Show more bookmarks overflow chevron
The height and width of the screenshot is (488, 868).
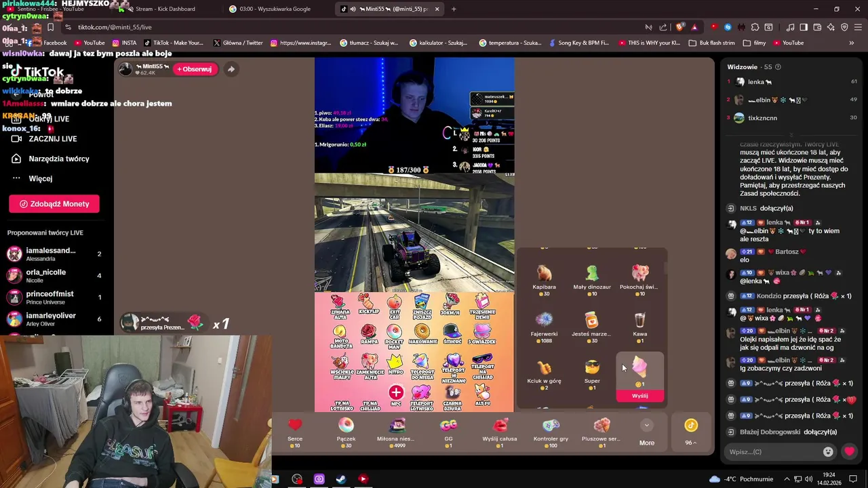click(x=851, y=43)
